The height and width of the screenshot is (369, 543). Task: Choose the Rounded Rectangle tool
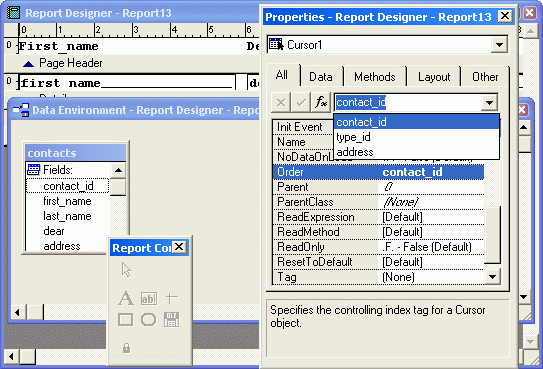coord(149,320)
